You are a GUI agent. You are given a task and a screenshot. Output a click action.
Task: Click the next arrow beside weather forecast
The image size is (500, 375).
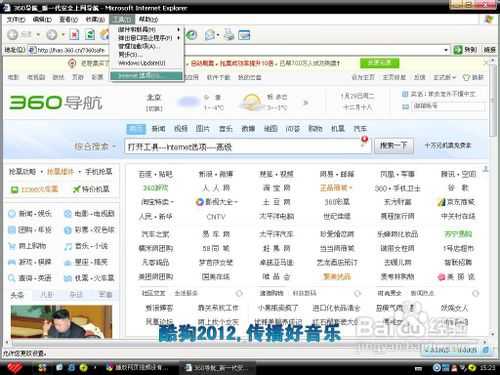point(306,103)
